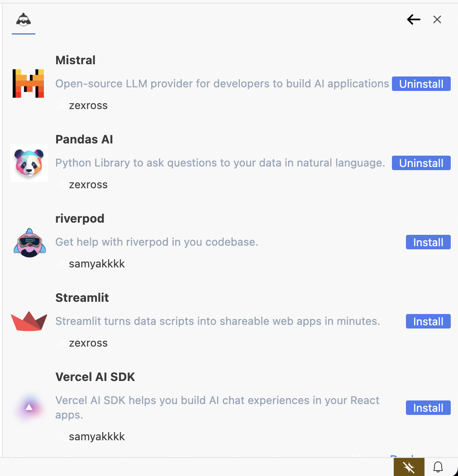Click zexross under the Streamlit listing
Viewport: 458px width, 476px height.
pos(88,343)
